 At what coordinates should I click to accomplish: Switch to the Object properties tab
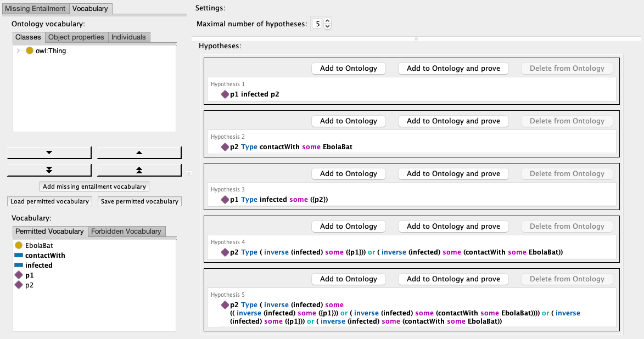(x=76, y=37)
